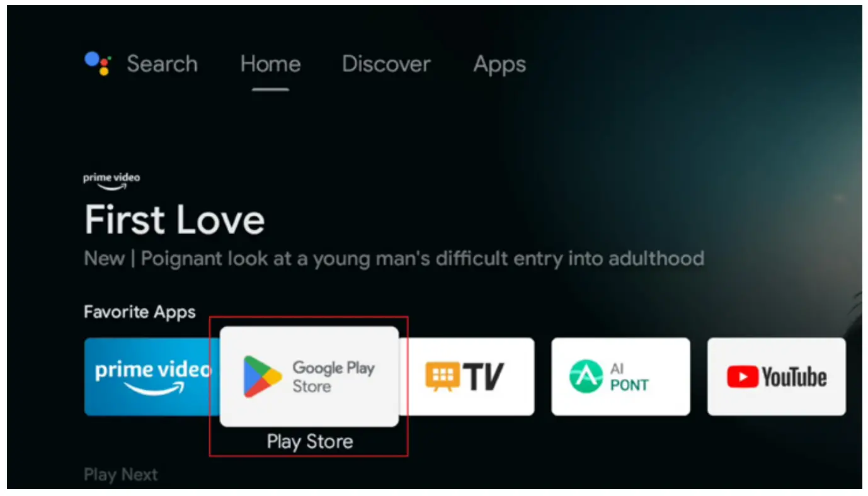Viewport: 868px width, 496px height.
Task: Select the Play Next row heading
Action: coord(121,475)
